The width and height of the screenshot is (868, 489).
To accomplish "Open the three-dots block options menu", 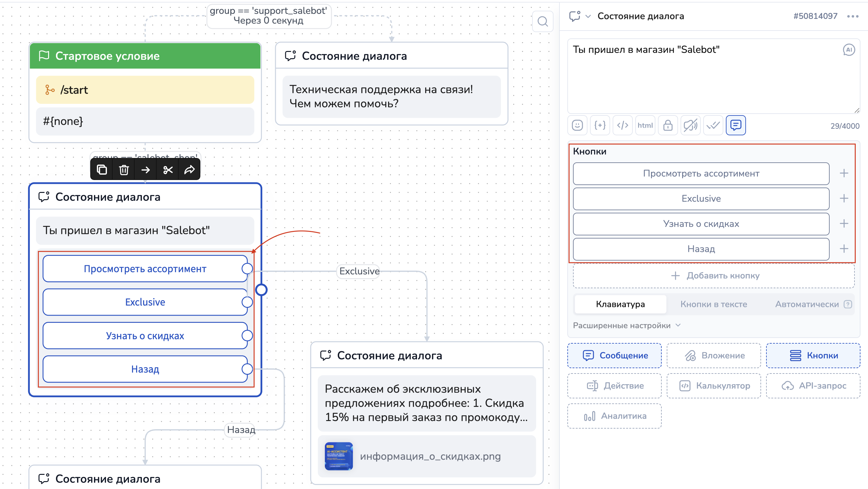I will point(853,16).
